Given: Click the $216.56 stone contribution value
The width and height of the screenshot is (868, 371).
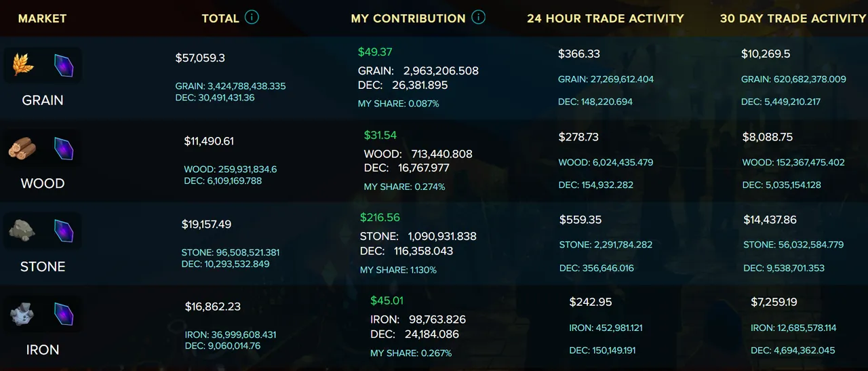Looking at the screenshot, I should 380,218.
